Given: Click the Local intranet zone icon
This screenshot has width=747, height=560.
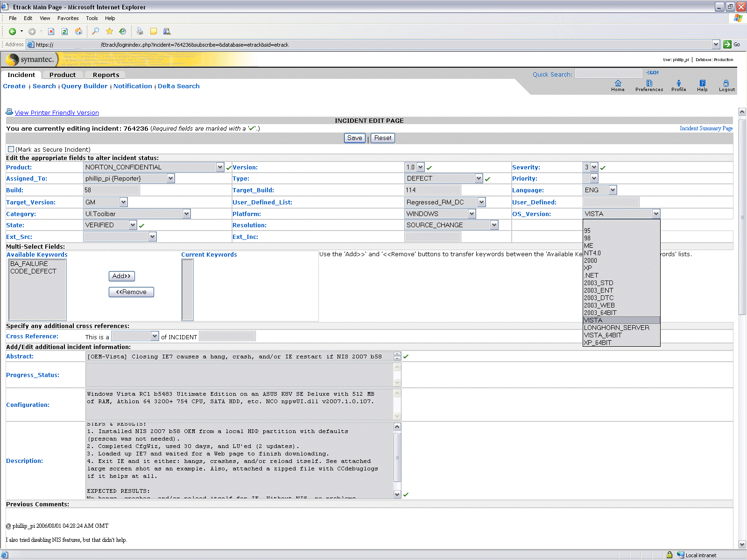Looking at the screenshot, I should point(681,555).
